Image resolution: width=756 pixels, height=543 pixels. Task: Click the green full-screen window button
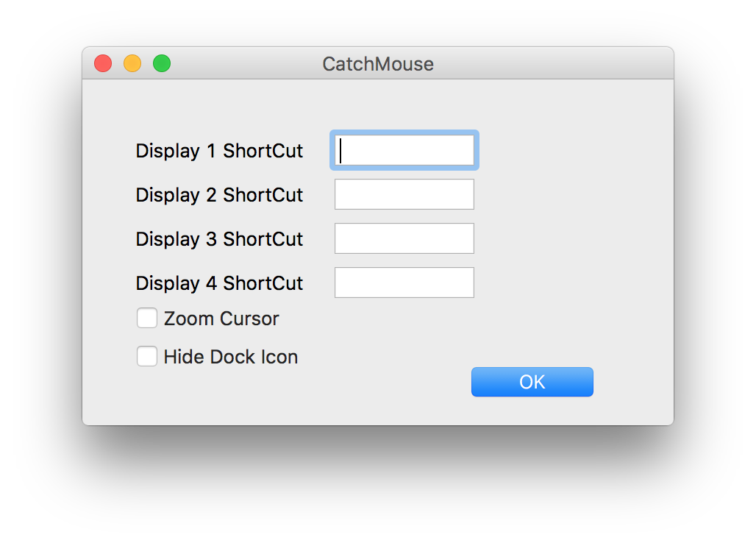pos(162,63)
